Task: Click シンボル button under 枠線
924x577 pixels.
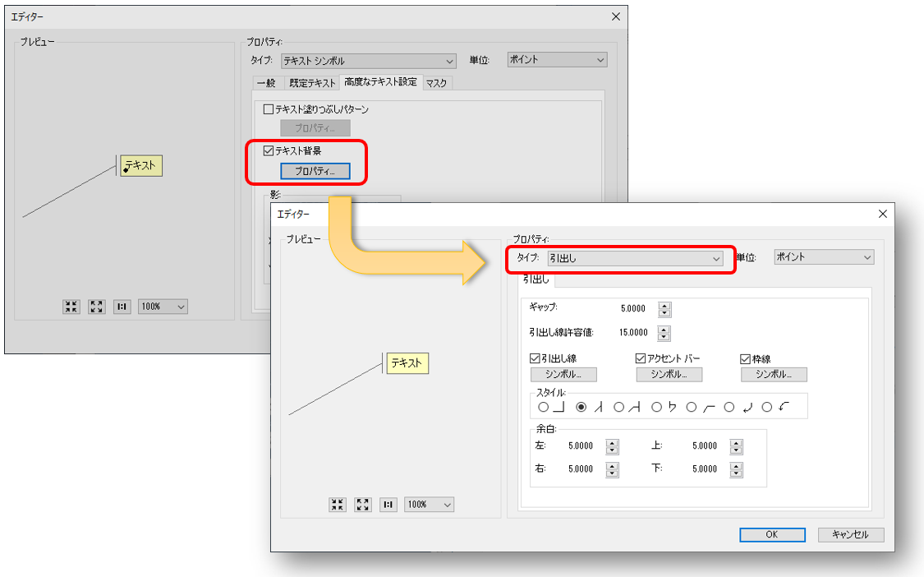Action: pyautogui.click(x=774, y=375)
